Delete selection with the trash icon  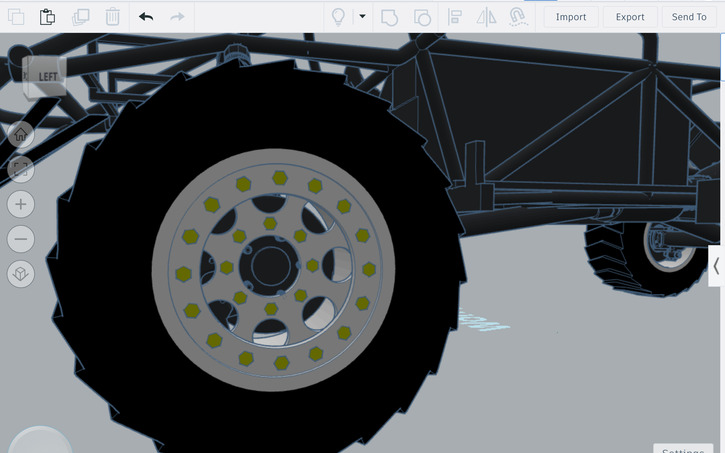112,17
